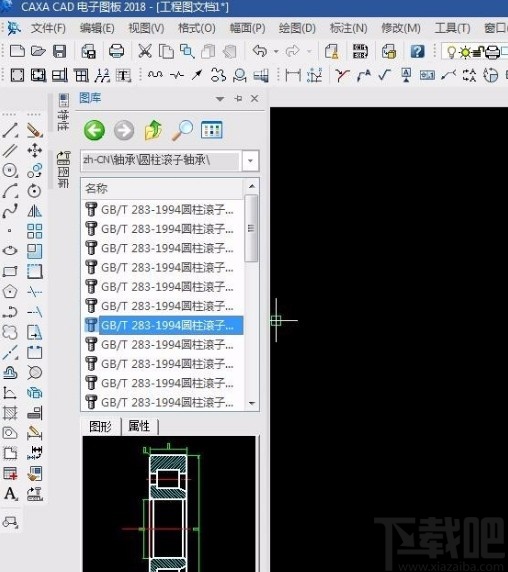Select the Spline curve tool
508x572 pixels.
pyautogui.click(x=10, y=211)
